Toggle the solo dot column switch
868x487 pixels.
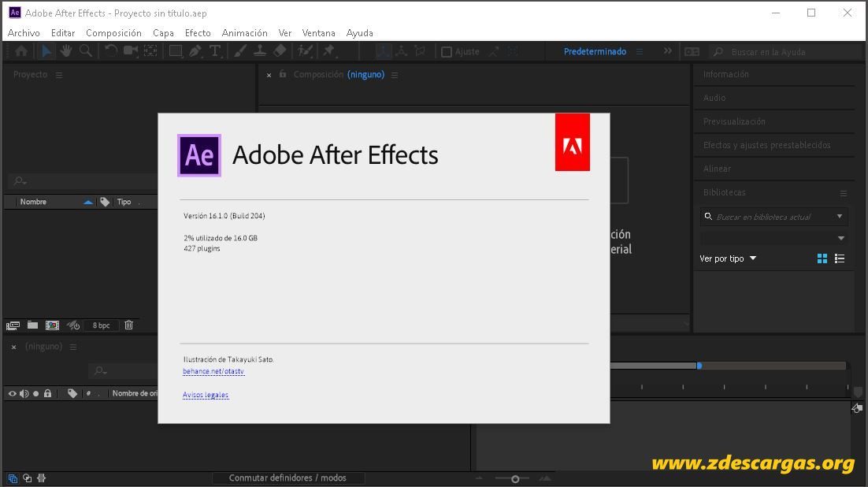[x=36, y=393]
